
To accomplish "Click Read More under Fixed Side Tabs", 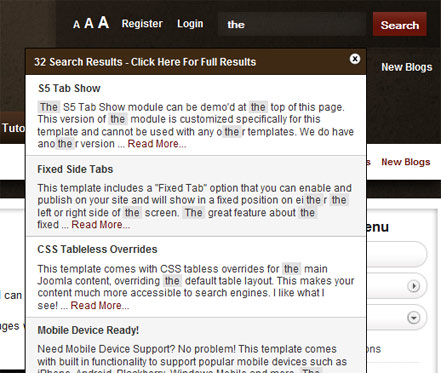I will [100, 225].
